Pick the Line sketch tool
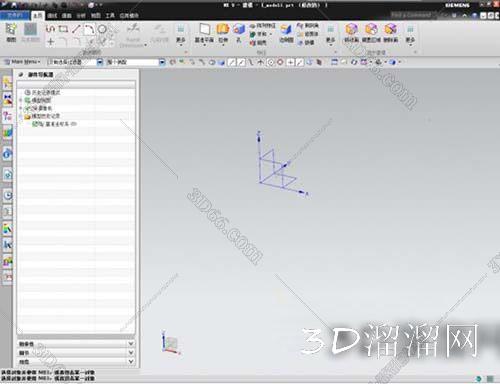 (x=76, y=29)
